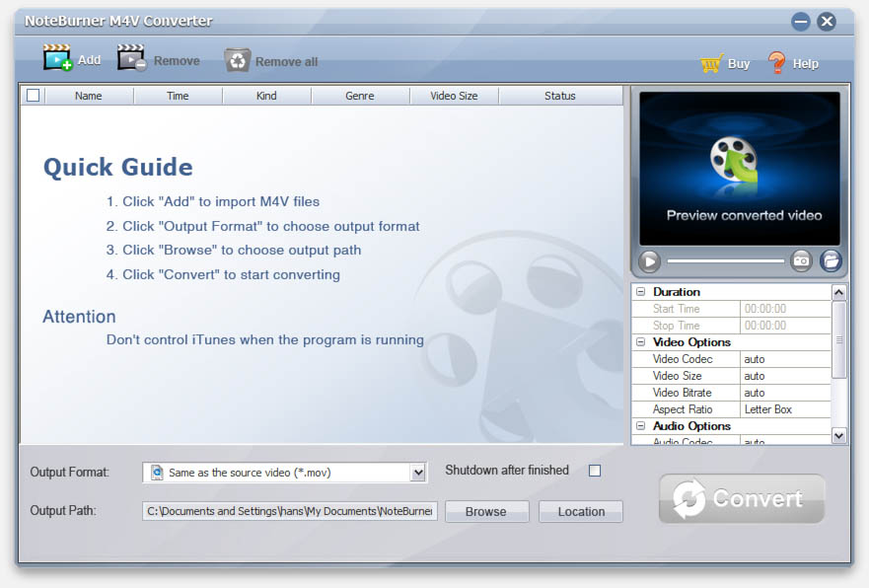Click the Remove all recycle bin icon
This screenshot has width=869, height=588.
click(x=237, y=60)
